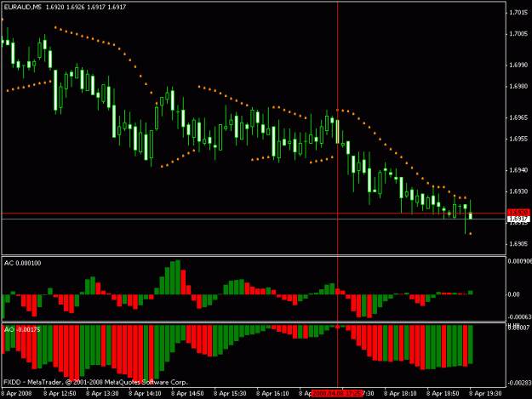Viewport: 532px width, 399px height.
Task: Click the 8 Apr 18:50 time label
Action: [443, 394]
